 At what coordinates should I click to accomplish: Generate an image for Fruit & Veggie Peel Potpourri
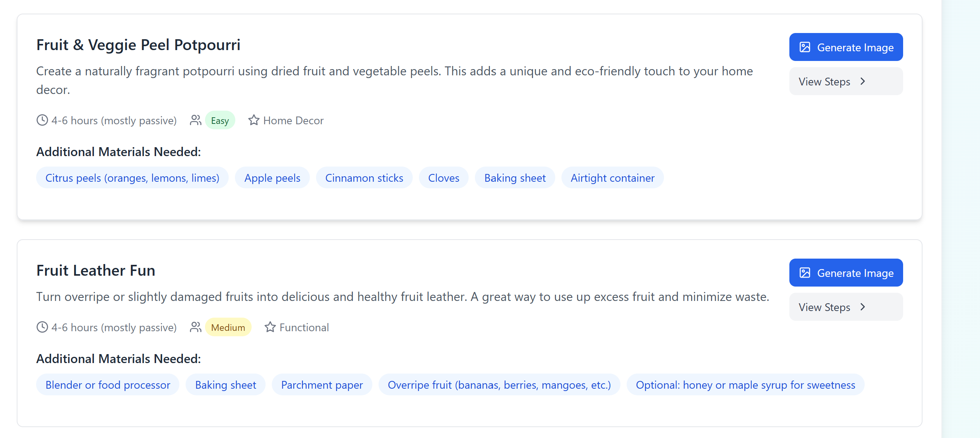point(846,47)
